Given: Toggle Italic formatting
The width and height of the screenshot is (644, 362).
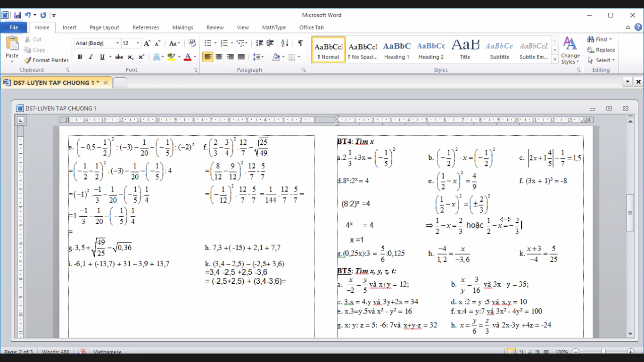Looking at the screenshot, I should (x=91, y=57).
